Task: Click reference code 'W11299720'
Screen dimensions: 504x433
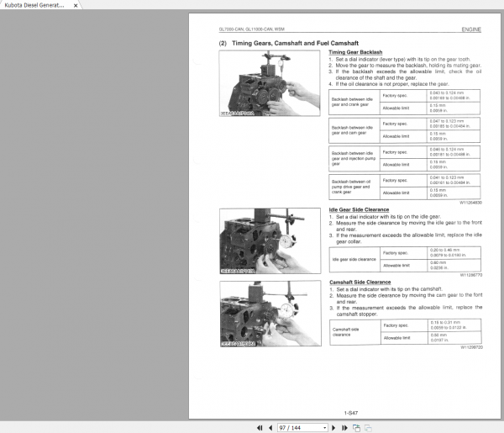Action: [x=471, y=347]
